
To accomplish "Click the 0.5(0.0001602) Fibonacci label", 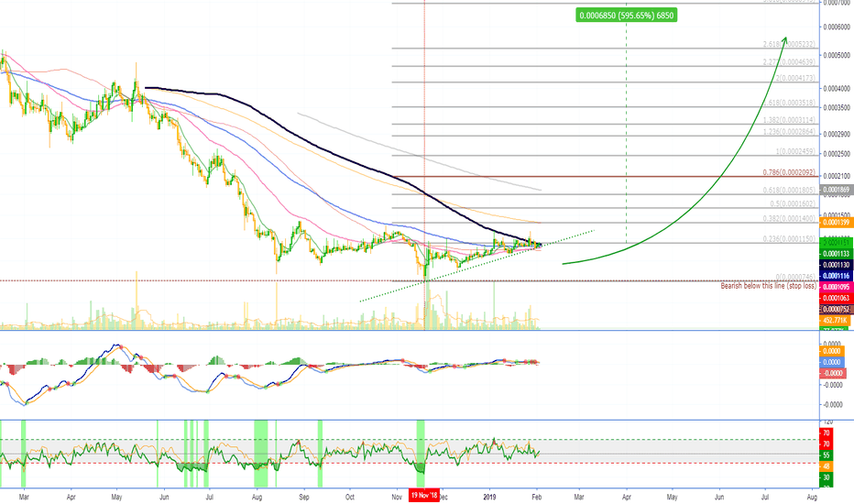I will [x=793, y=203].
